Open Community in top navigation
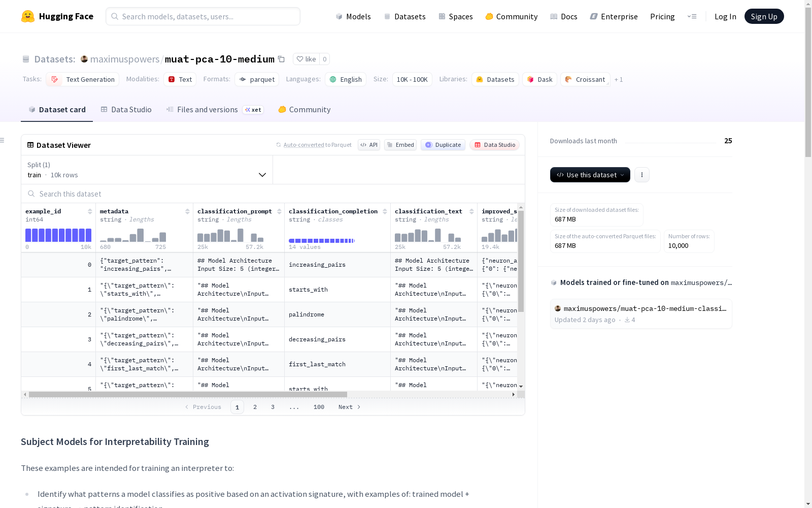This screenshot has width=812, height=508. click(511, 16)
